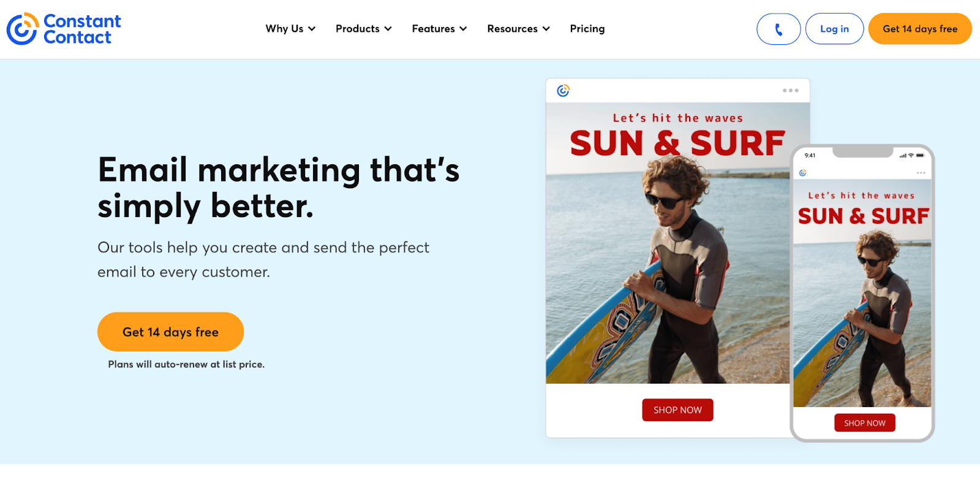
Task: Click the phone call icon button
Action: 778,29
